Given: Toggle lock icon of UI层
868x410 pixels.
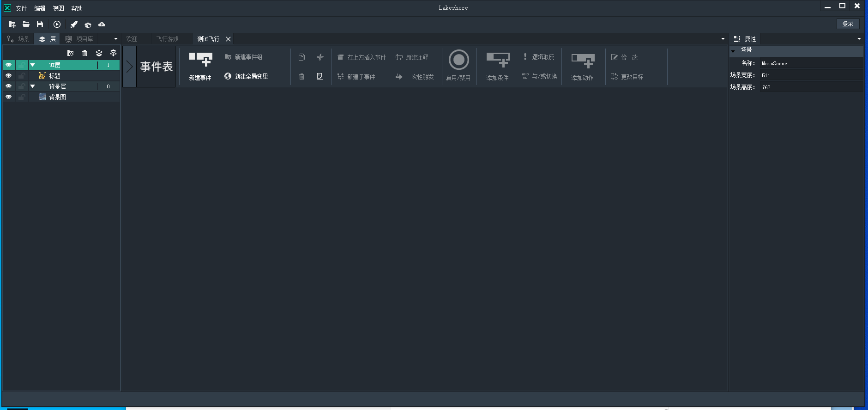Looking at the screenshot, I should click(22, 65).
